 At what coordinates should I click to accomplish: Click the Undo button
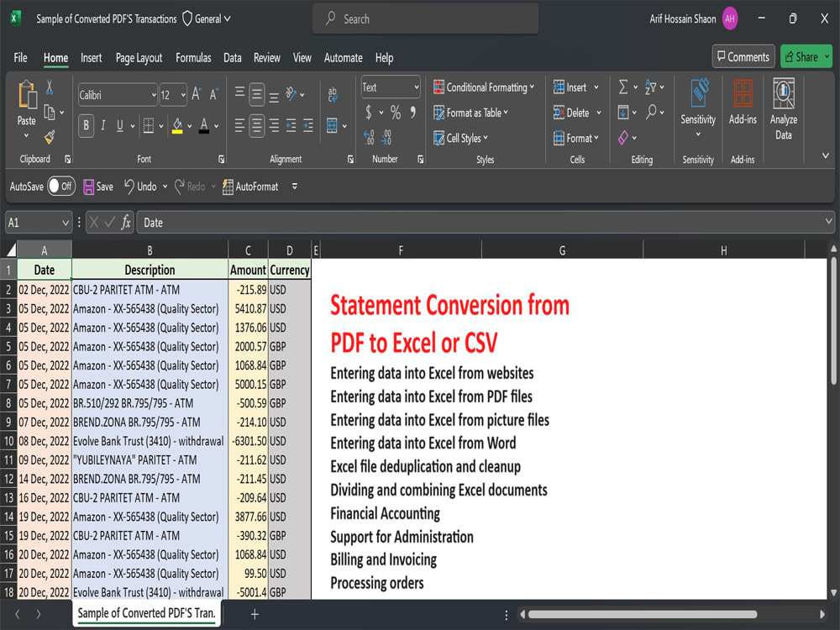pos(140,186)
